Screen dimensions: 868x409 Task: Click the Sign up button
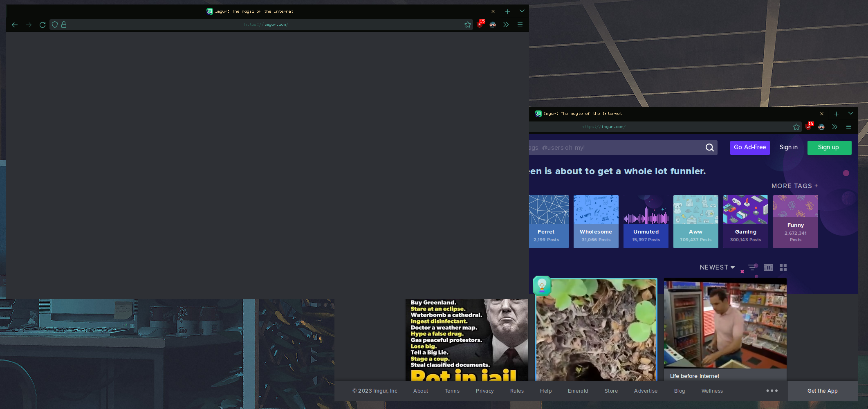point(829,147)
